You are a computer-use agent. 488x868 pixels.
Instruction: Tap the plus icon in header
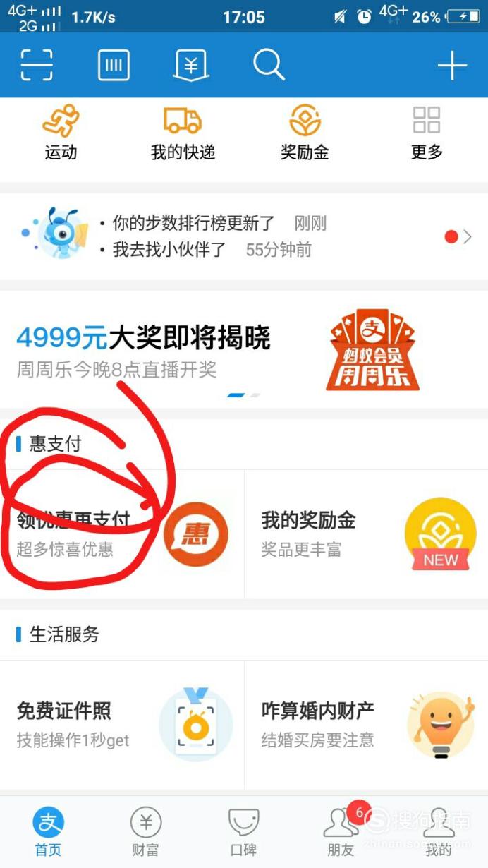(452, 66)
